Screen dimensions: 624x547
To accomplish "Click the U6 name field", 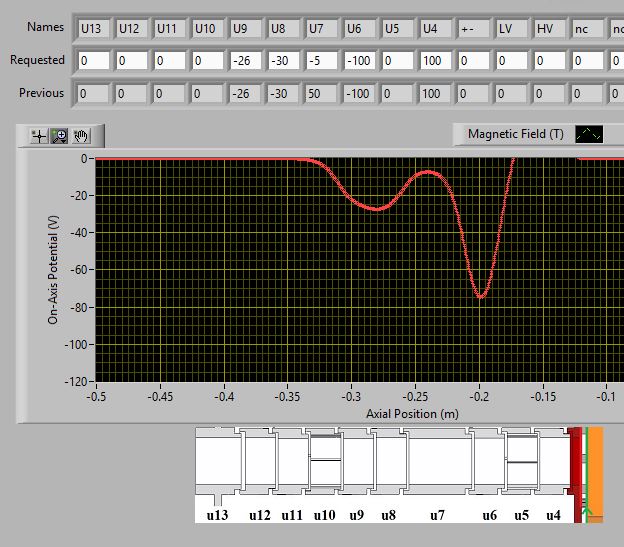I will (x=360, y=29).
